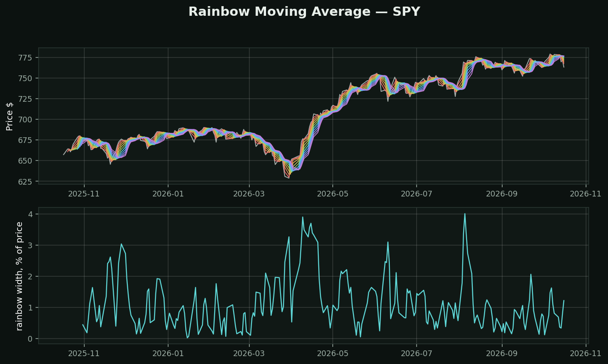Click the rainbow width, % of price label
The height and width of the screenshot is (364, 608).
pos(19,276)
